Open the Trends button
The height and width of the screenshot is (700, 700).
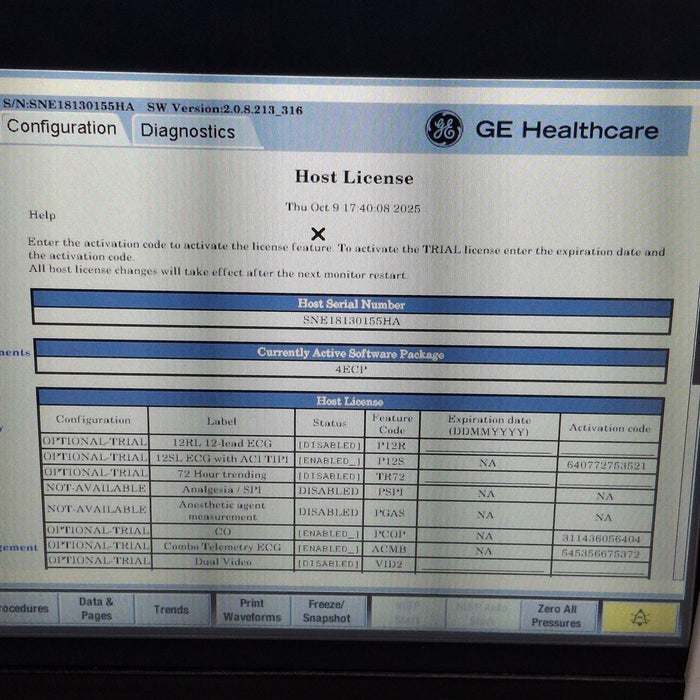point(171,609)
